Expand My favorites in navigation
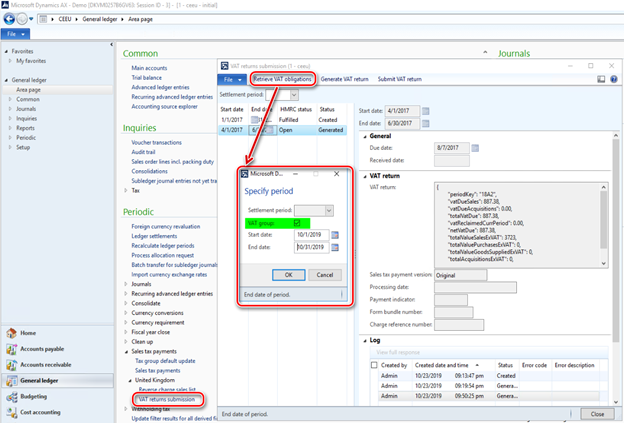Viewport: 624px width, 423px height. click(x=10, y=61)
